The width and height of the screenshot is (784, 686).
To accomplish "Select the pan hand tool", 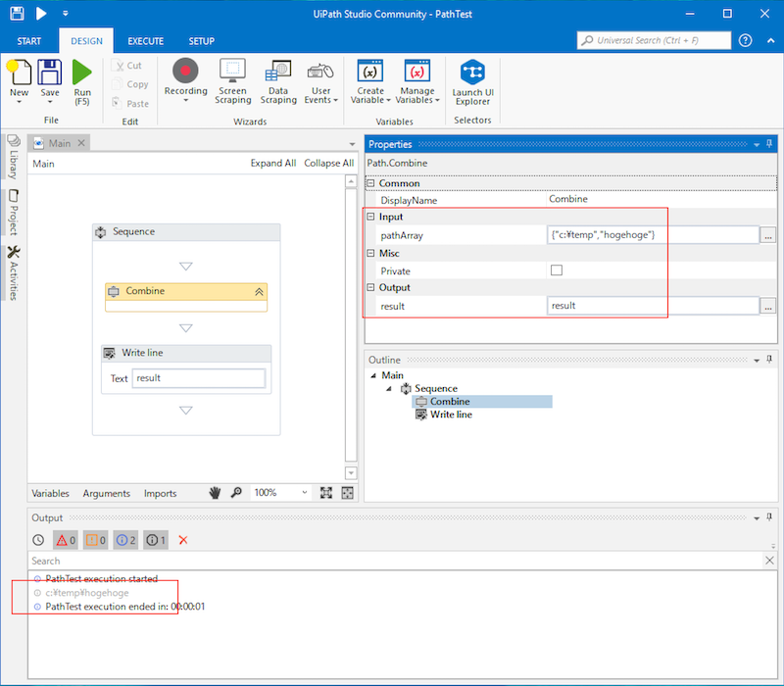I will coord(215,493).
